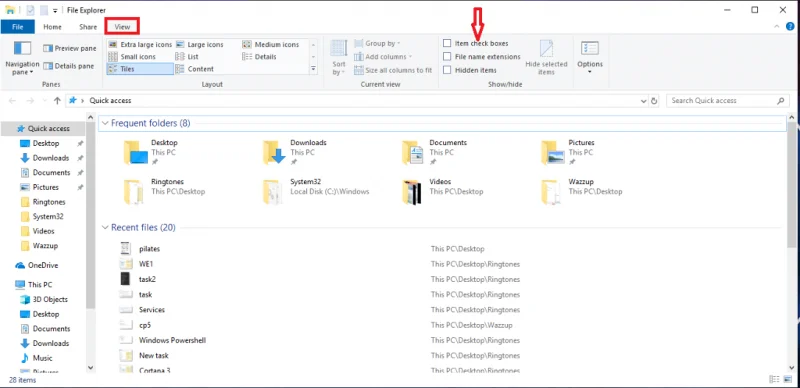Switch to the Home ribbon tab
800x388 pixels.
coord(53,27)
